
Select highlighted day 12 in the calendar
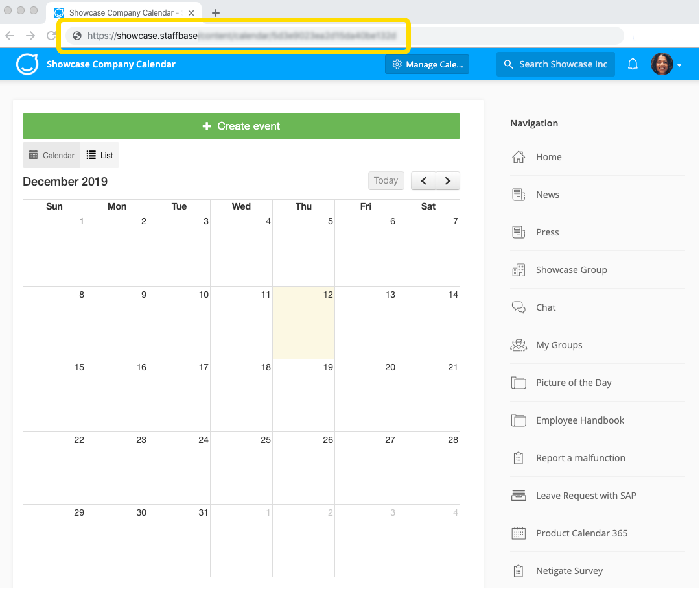point(303,322)
